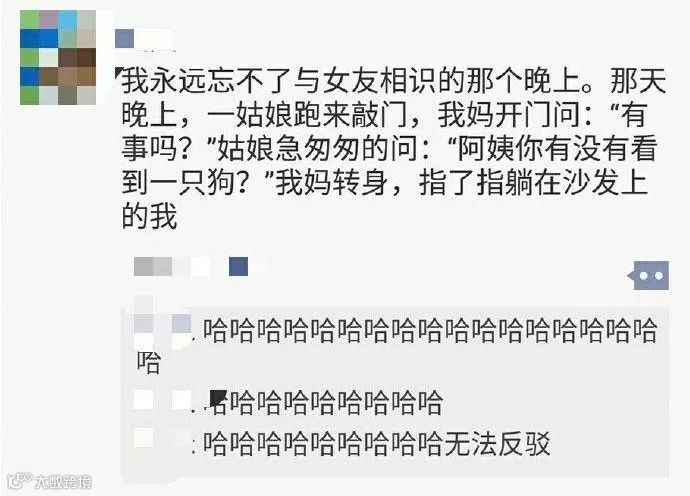Click the 大数跨境 watermark text
The image size is (690, 496).
[x=63, y=482]
